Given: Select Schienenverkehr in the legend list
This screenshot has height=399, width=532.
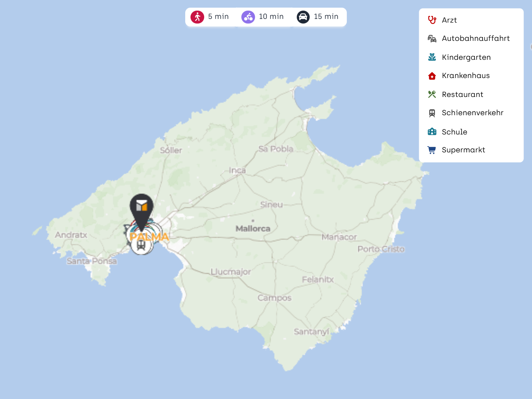Looking at the screenshot, I should (x=472, y=113).
